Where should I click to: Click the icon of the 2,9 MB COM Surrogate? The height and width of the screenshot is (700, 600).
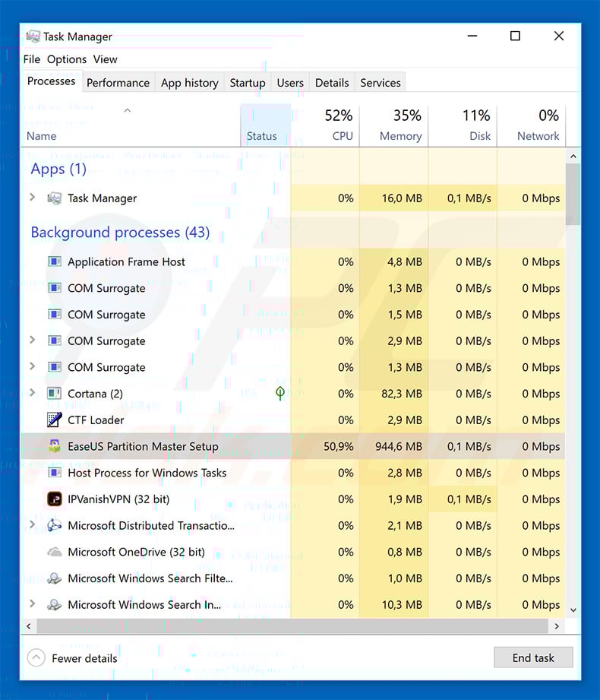(55, 340)
